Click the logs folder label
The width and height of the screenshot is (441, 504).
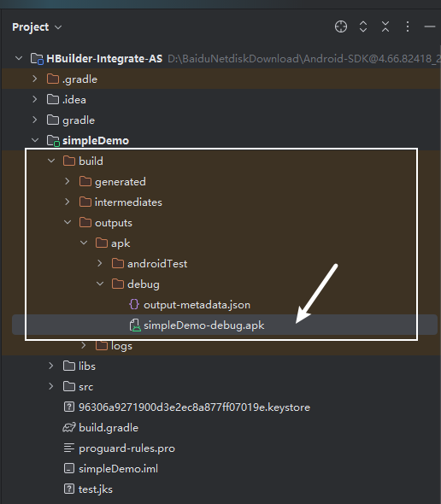pyautogui.click(x=121, y=346)
